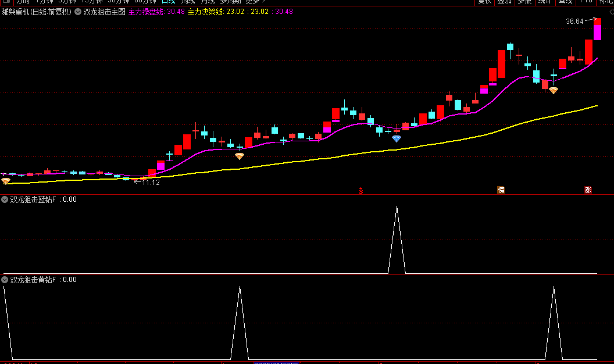614x364 pixels.
Task: Select the magenta 主力操盘线 legend label
Action: 145,12
